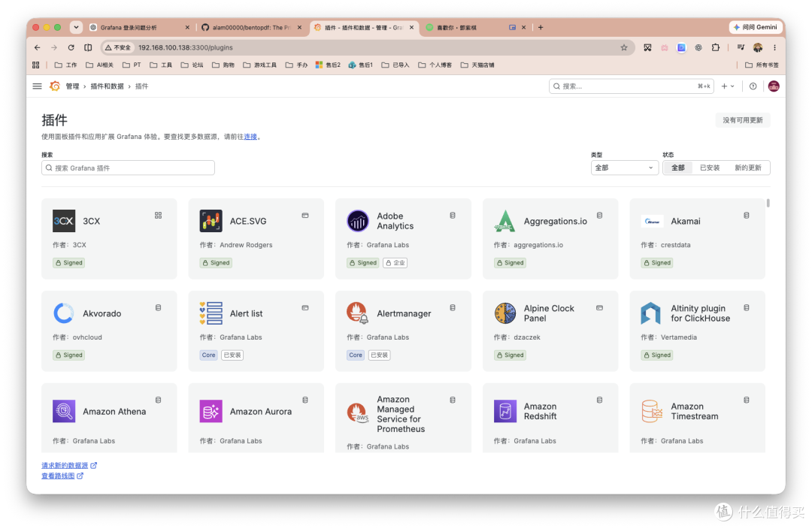
Task: Click the browser reload icon
Action: tap(71, 47)
